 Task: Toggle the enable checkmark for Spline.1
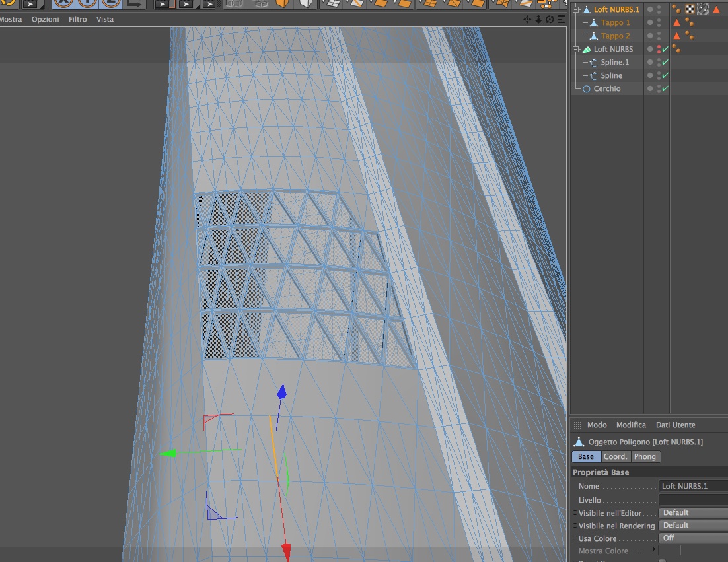click(x=665, y=62)
